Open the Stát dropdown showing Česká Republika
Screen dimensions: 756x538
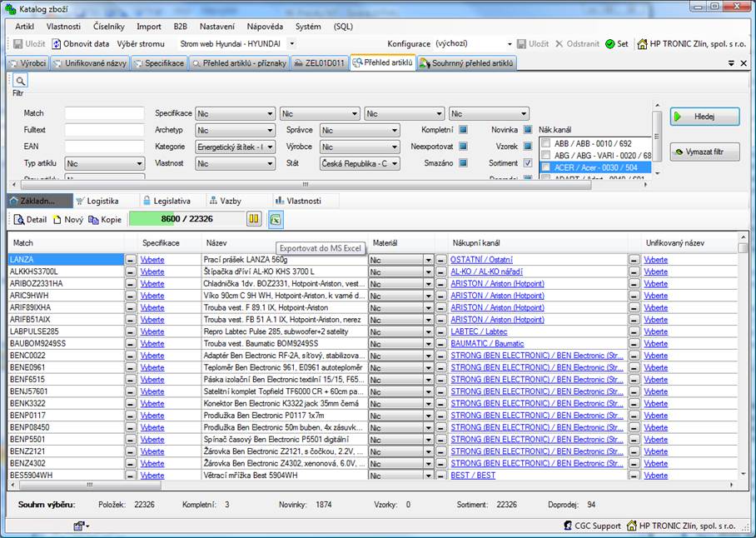pos(360,163)
